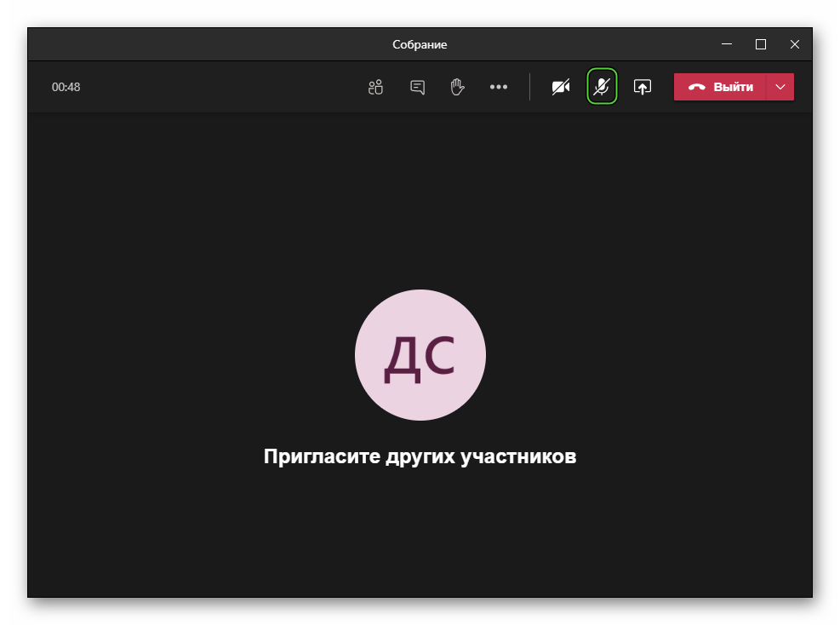Close the Собрание window
This screenshot has height=625, width=840.
click(794, 44)
